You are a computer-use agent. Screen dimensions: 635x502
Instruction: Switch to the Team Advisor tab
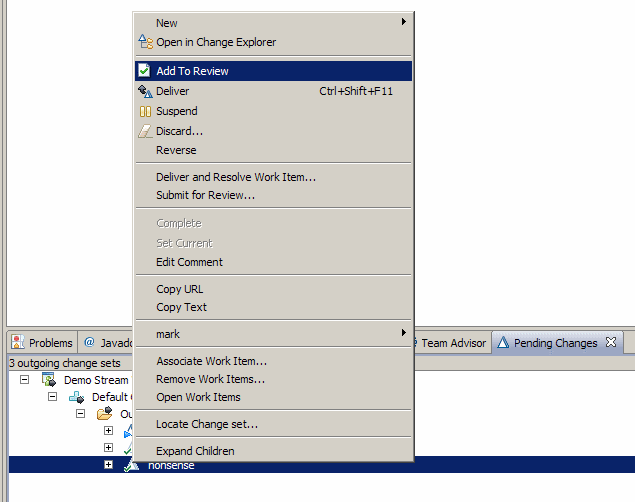(453, 343)
